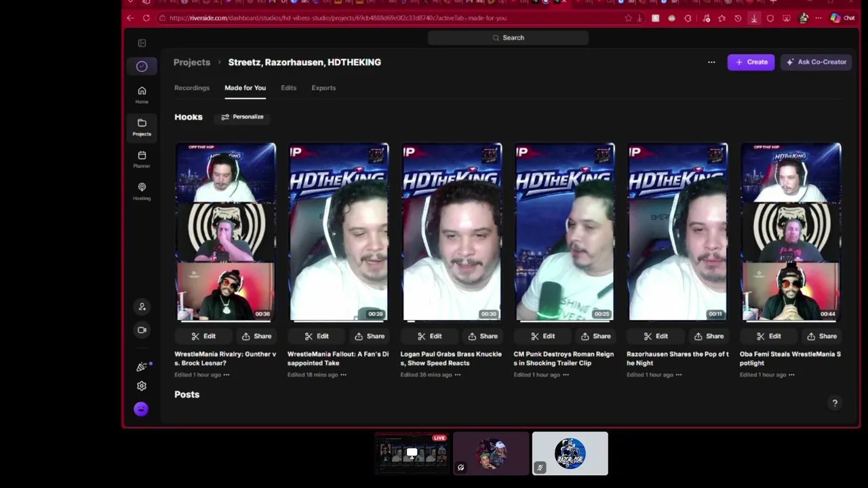Image resolution: width=868 pixels, height=488 pixels.
Task: Open Hosting in the sidebar
Action: coord(142,191)
